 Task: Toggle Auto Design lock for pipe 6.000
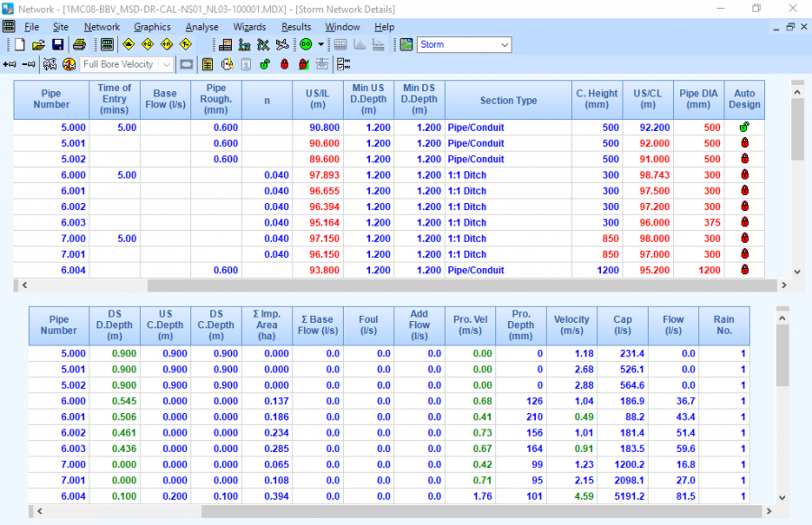click(744, 175)
